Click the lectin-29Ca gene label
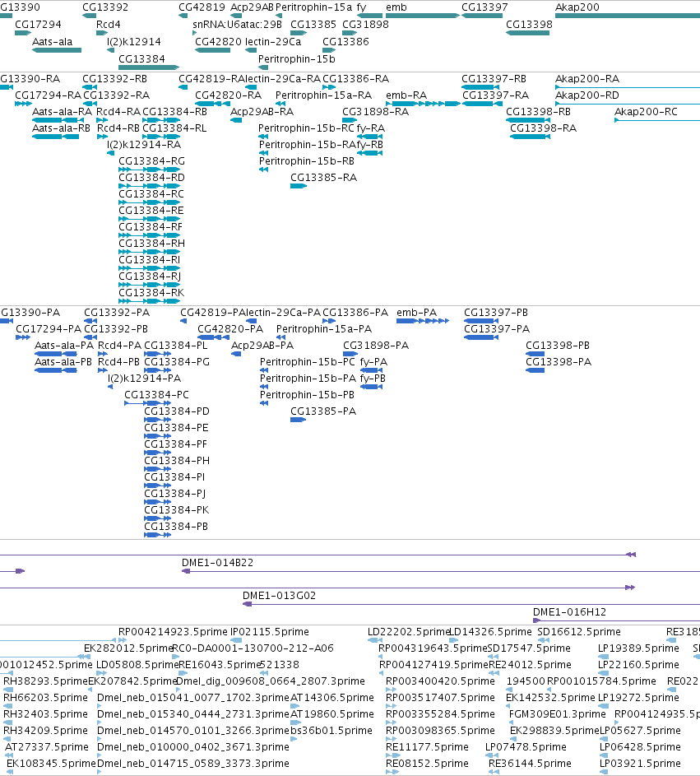This screenshot has width=700, height=776. coord(272,42)
